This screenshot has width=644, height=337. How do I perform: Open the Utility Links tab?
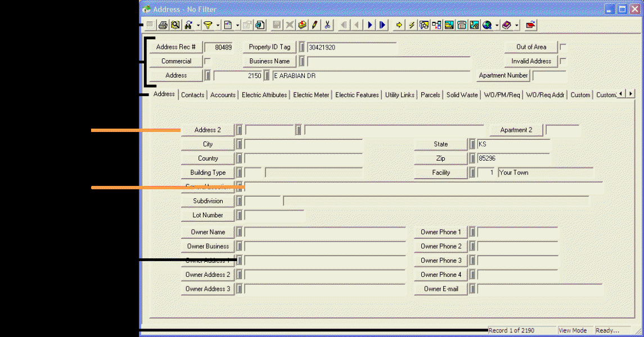(x=400, y=95)
